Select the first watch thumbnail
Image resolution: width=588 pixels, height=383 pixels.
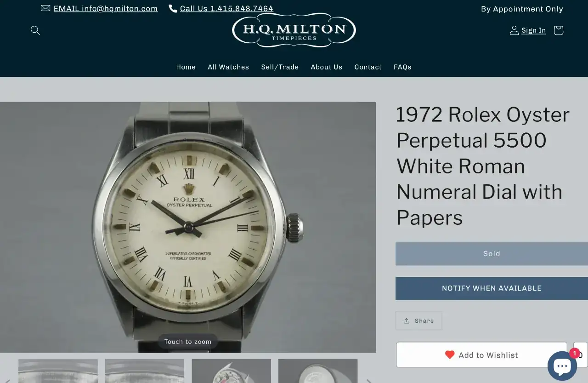tap(58, 371)
